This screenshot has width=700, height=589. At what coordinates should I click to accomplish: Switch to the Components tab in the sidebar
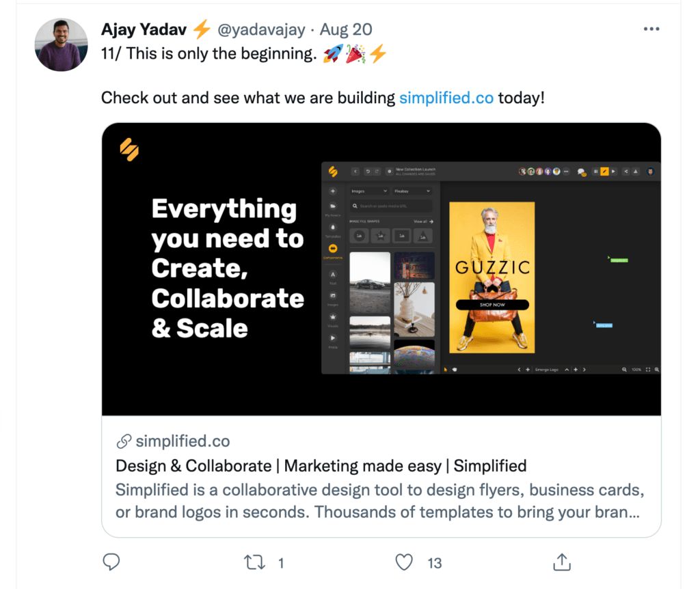(x=333, y=249)
